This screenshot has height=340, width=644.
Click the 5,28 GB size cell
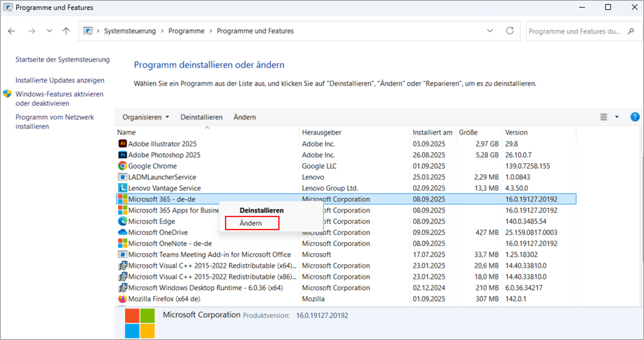click(x=487, y=155)
